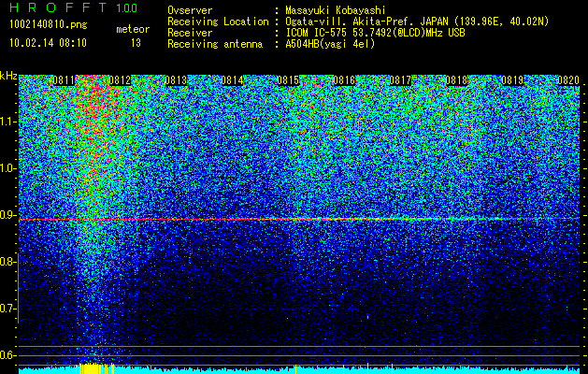588x374 pixels.
Task: Click the 0818 time marker
Action: coord(456,80)
